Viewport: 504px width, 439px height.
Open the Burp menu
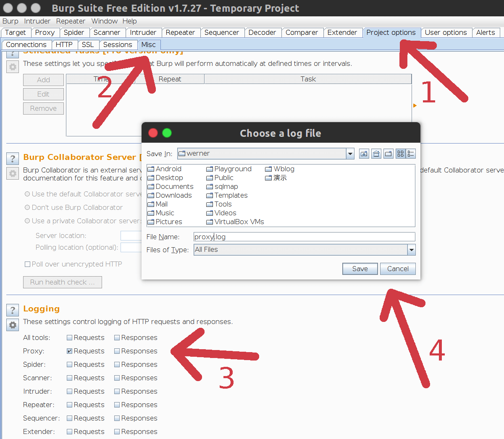tap(10, 21)
